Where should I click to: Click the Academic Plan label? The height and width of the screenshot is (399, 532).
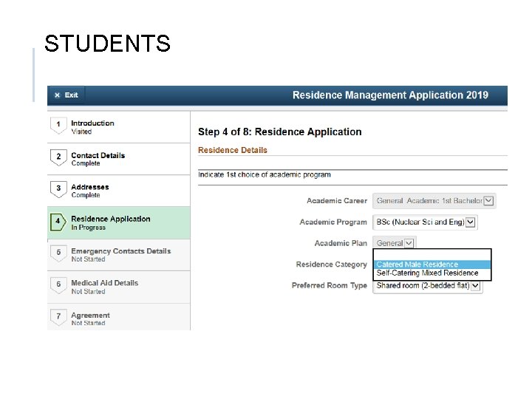341,243
